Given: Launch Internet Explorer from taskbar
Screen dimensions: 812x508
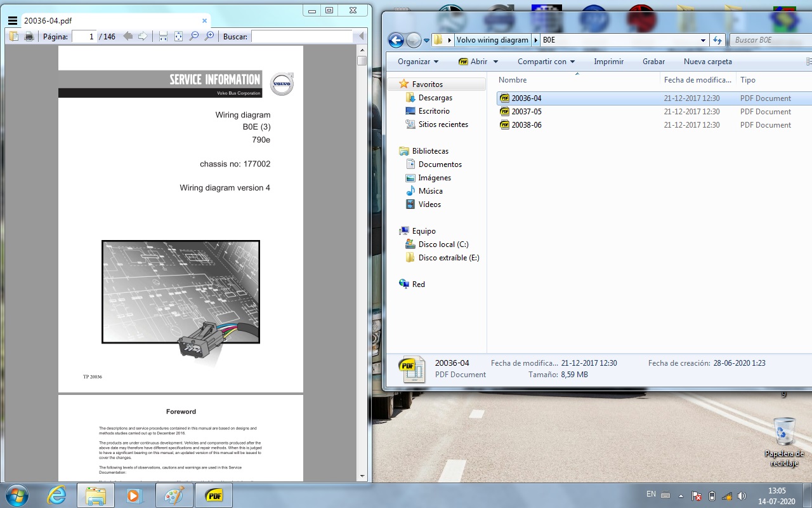Looking at the screenshot, I should (56, 495).
